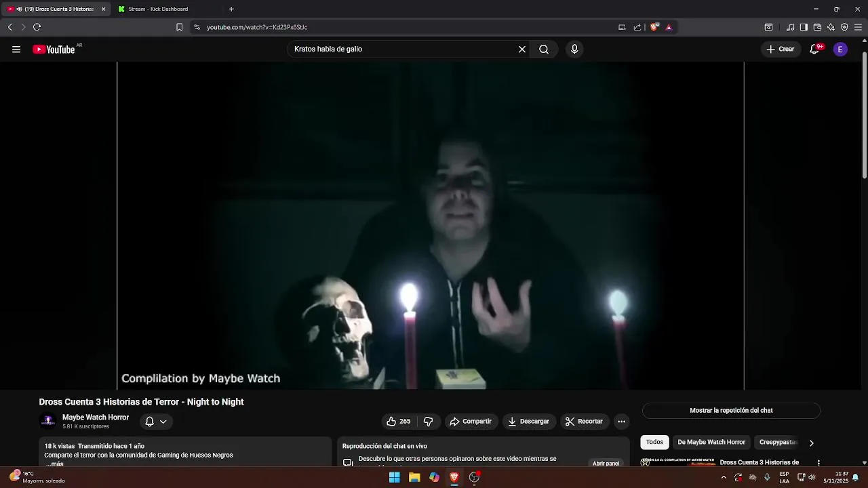Click 'Mostrar la repetición del chat'

(731, 411)
